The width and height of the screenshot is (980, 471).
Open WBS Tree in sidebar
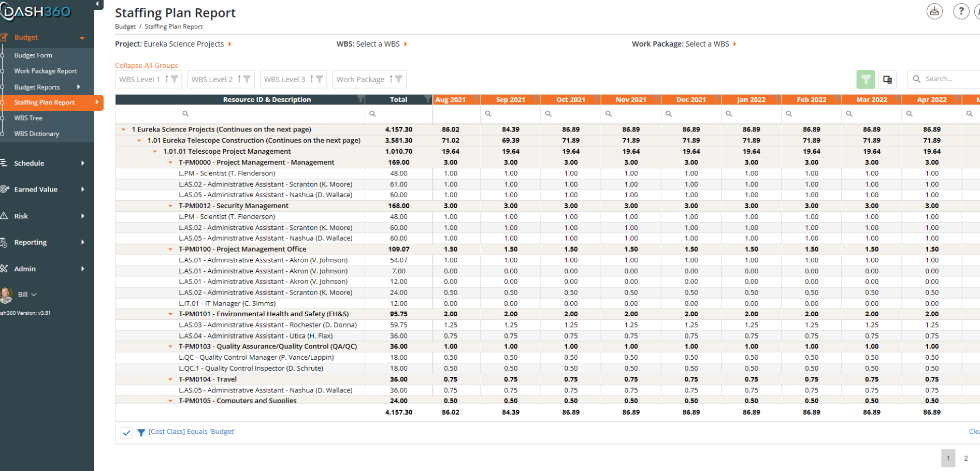click(x=28, y=118)
